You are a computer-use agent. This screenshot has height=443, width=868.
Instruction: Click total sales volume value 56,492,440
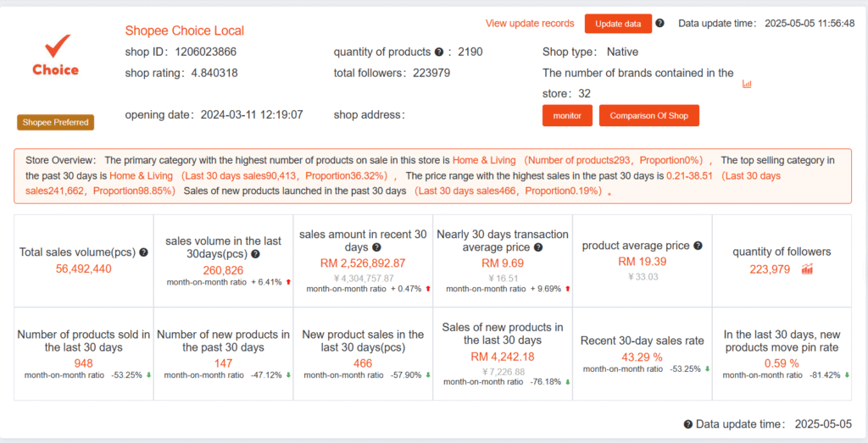84,269
